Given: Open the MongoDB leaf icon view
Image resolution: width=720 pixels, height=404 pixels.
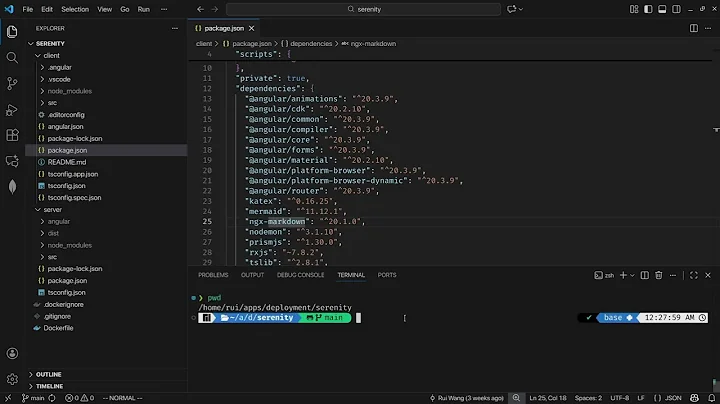Looking at the screenshot, I should [12, 186].
